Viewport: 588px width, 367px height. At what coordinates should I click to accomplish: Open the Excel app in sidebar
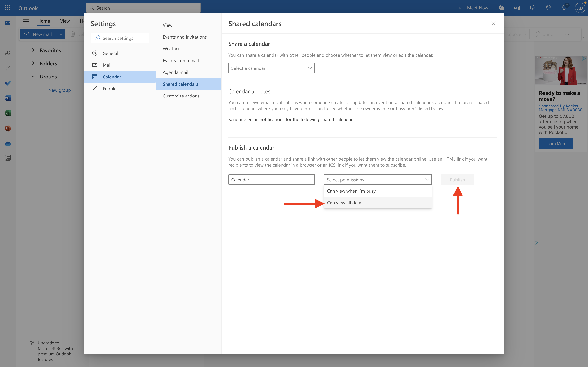(8, 113)
